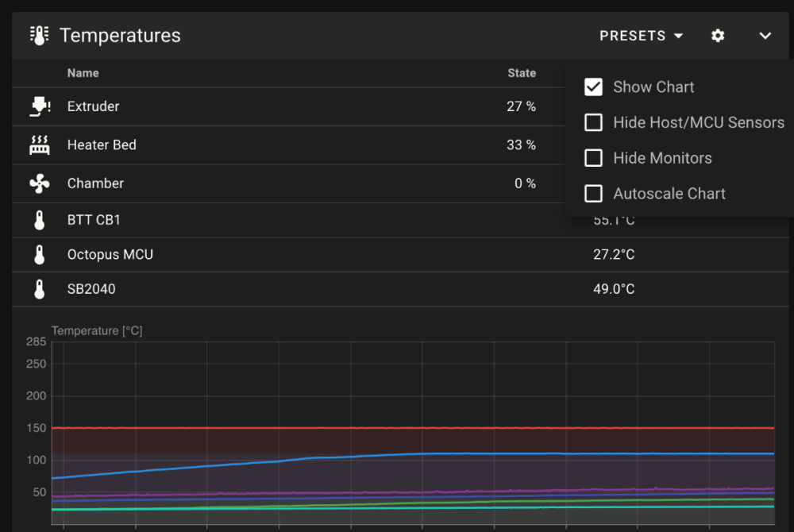Uncheck the Show Chart checkbox

tap(593, 87)
